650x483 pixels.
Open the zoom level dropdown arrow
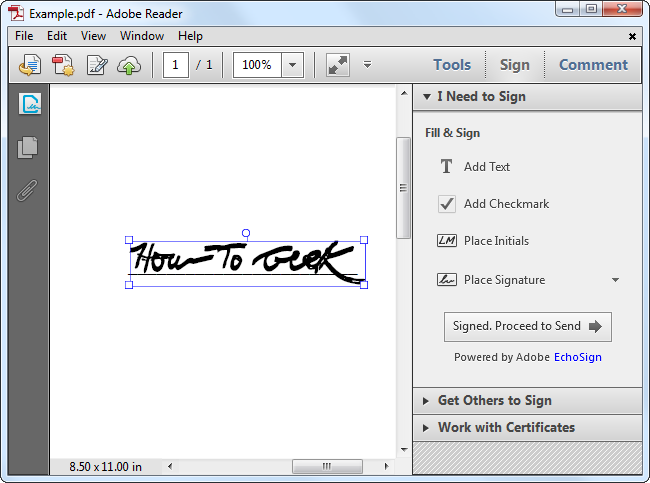(x=292, y=65)
